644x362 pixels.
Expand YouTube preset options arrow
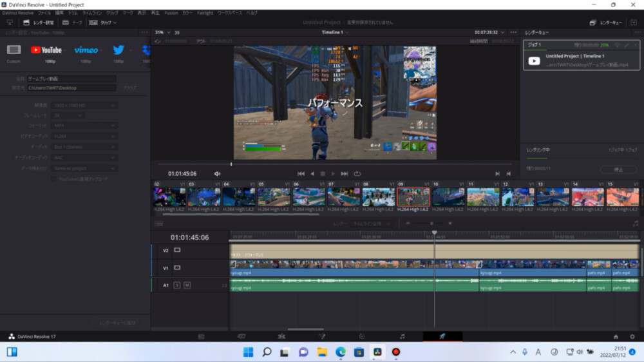[65, 50]
